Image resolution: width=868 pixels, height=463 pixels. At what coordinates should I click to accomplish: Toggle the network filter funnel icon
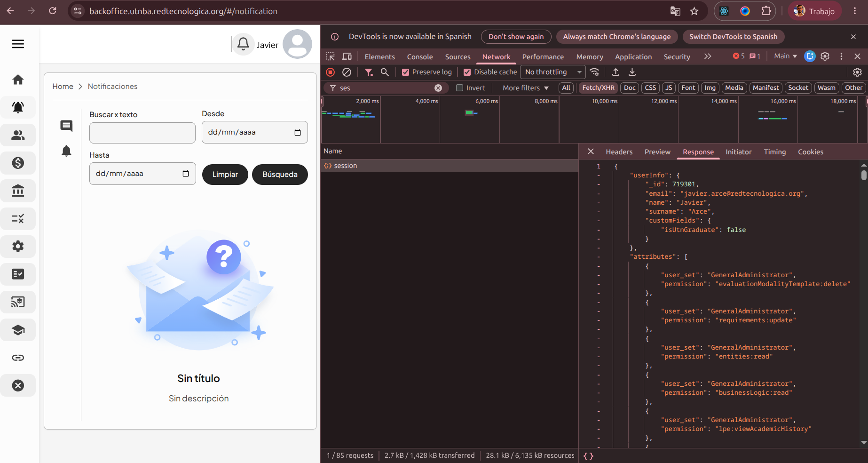tap(369, 72)
